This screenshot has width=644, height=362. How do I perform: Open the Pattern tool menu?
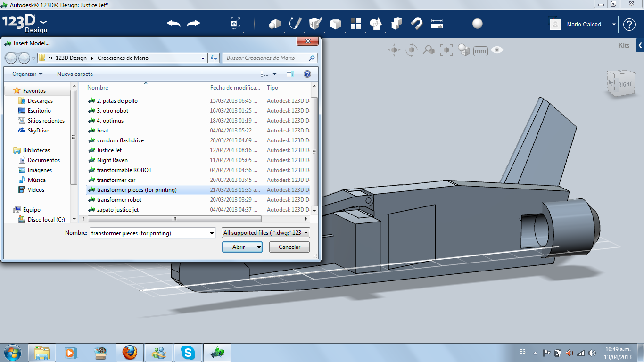356,24
